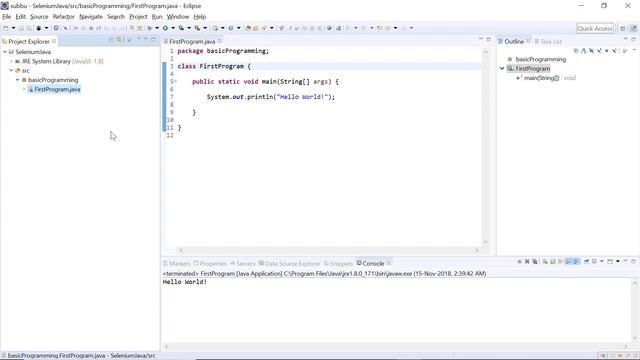Open the Outline View Menu dropdown arrow
Viewport: 640px width, 360px height.
point(634,50)
